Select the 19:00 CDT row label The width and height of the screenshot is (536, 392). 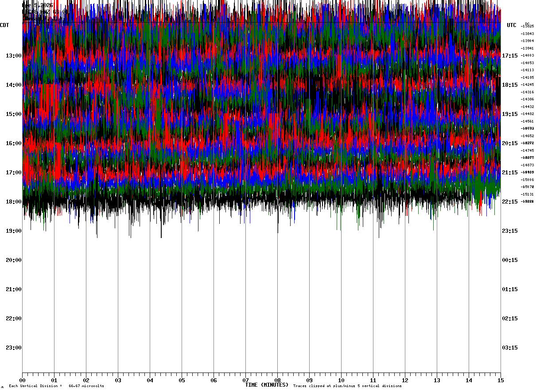[x=14, y=231]
